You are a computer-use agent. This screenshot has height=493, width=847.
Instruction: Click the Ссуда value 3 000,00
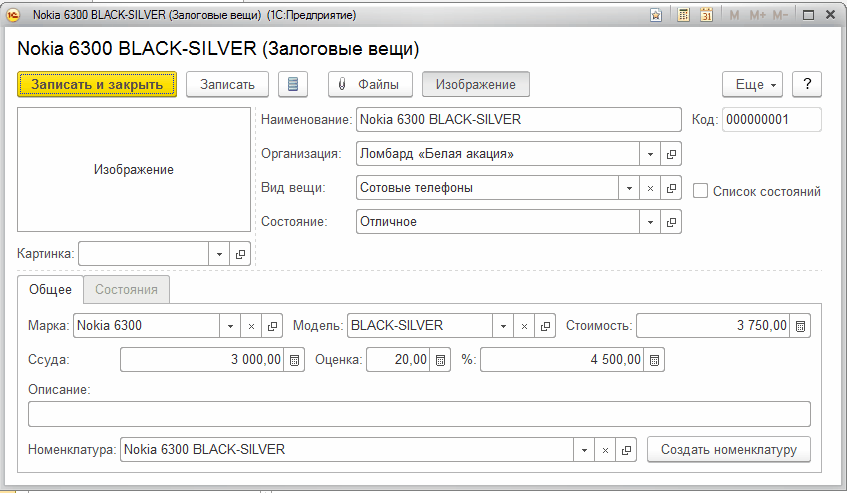pyautogui.click(x=256, y=360)
